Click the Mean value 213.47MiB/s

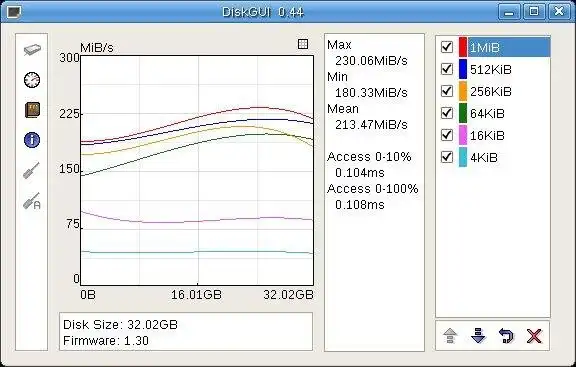[x=371, y=125]
